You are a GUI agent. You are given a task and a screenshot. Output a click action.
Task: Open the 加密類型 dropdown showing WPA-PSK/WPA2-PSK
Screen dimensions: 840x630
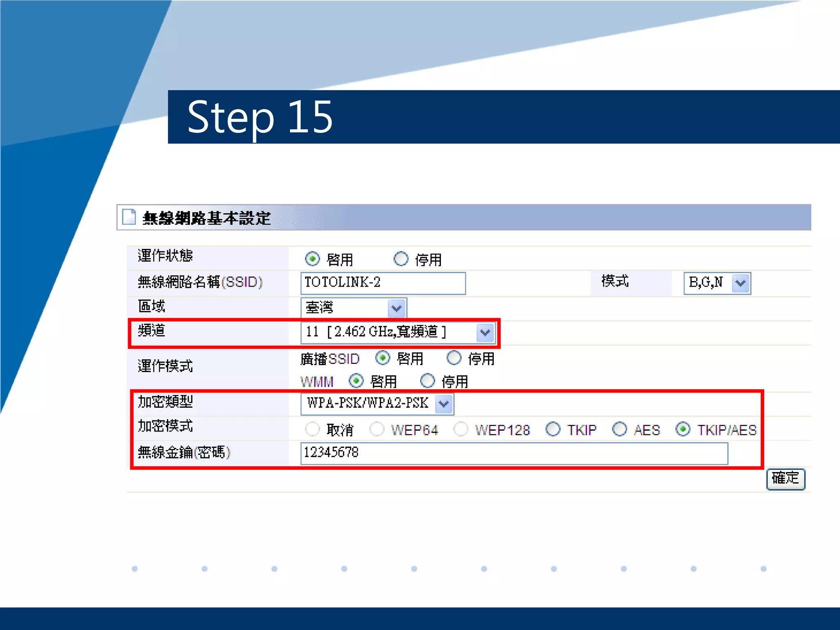(377, 404)
